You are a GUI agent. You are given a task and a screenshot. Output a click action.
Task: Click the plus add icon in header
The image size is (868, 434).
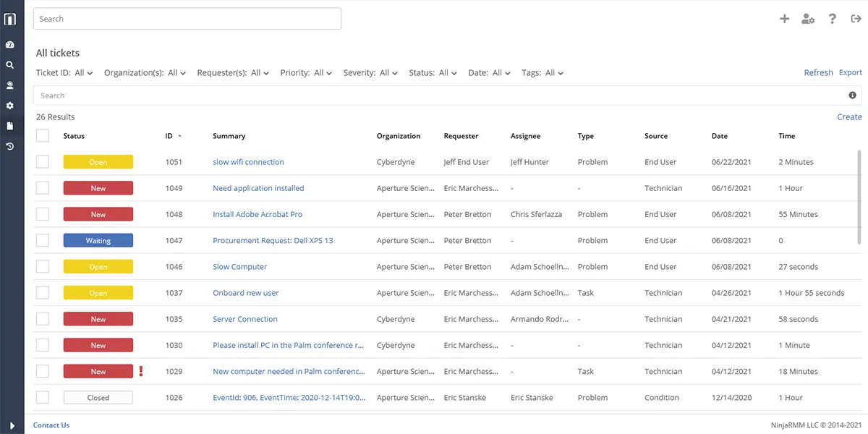click(x=784, y=19)
